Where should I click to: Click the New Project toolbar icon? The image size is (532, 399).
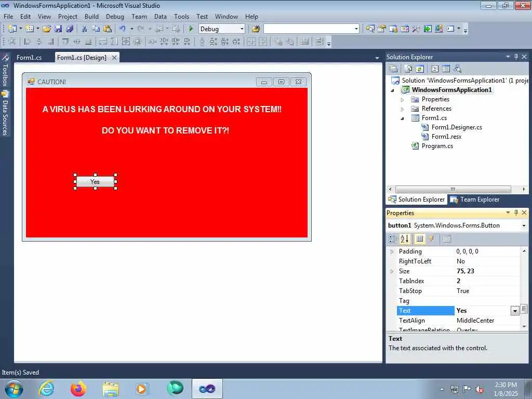12,29
